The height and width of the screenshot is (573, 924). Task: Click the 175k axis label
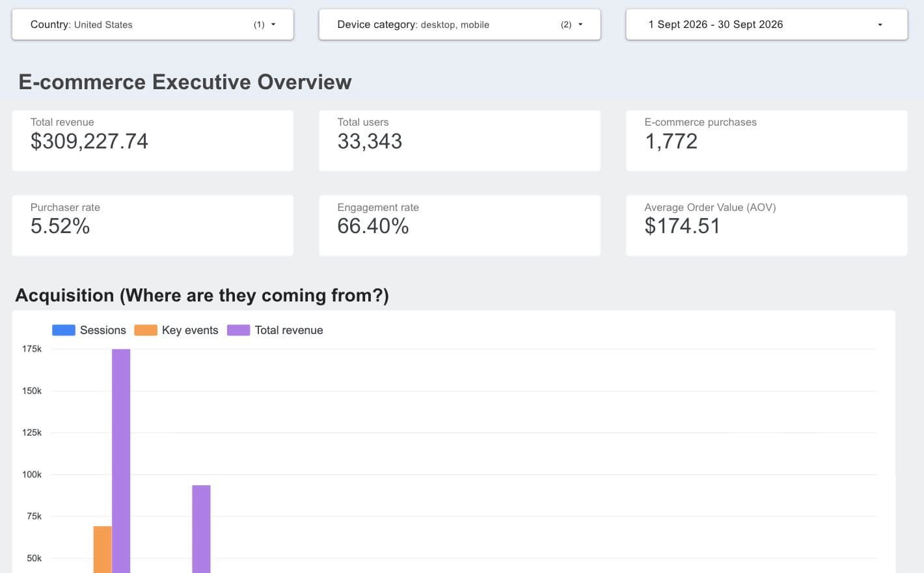click(32, 349)
